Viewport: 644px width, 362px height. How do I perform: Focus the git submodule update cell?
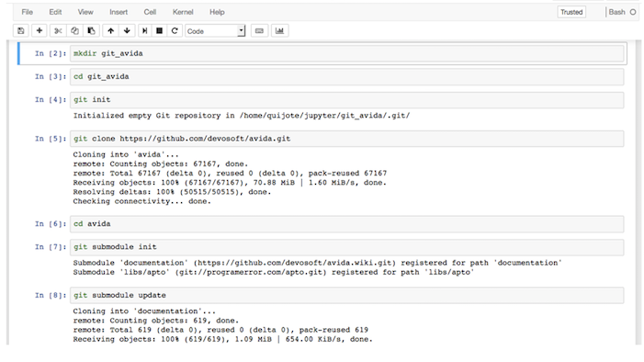click(x=346, y=296)
